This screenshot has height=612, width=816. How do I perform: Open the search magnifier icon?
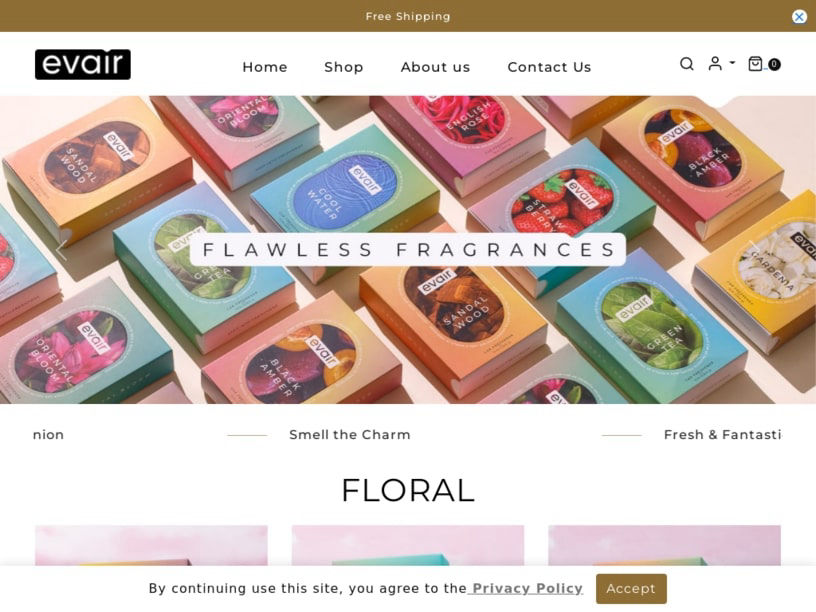tap(686, 64)
